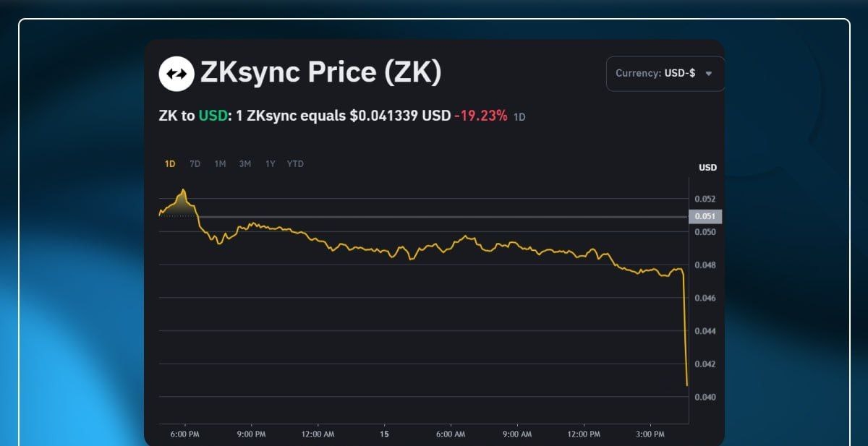Click the 9:00 PM time axis label
868x446 pixels.
[250, 434]
